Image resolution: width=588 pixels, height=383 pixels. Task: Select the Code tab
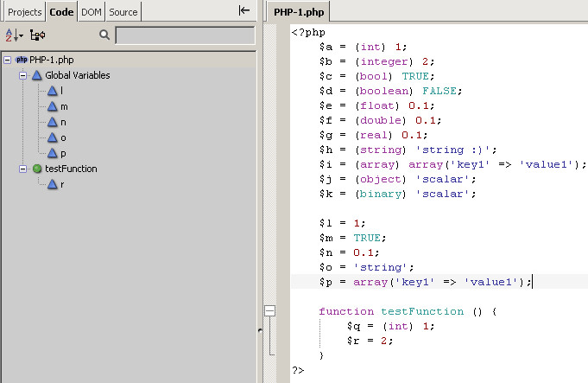pyautogui.click(x=61, y=12)
